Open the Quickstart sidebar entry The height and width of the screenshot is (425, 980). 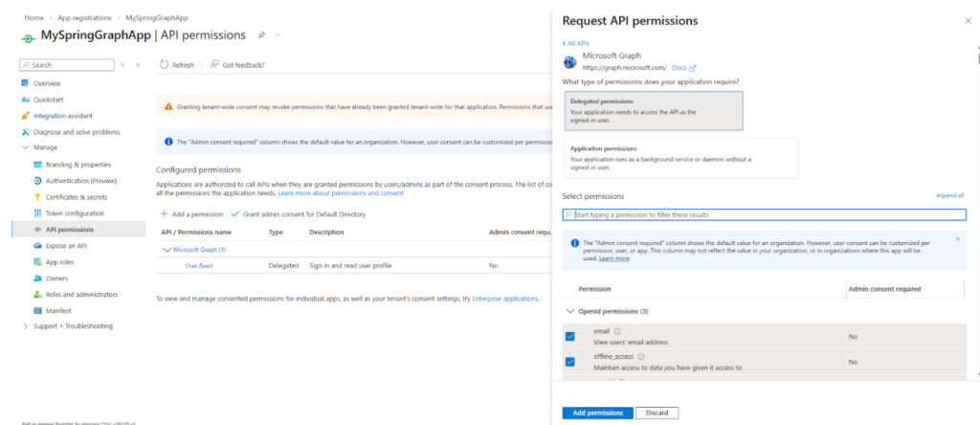48,100
